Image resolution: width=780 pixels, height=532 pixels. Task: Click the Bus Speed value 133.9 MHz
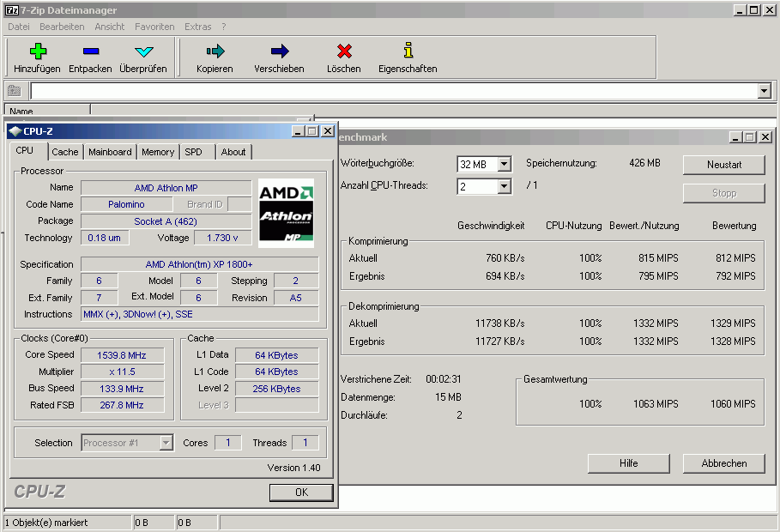coord(122,389)
